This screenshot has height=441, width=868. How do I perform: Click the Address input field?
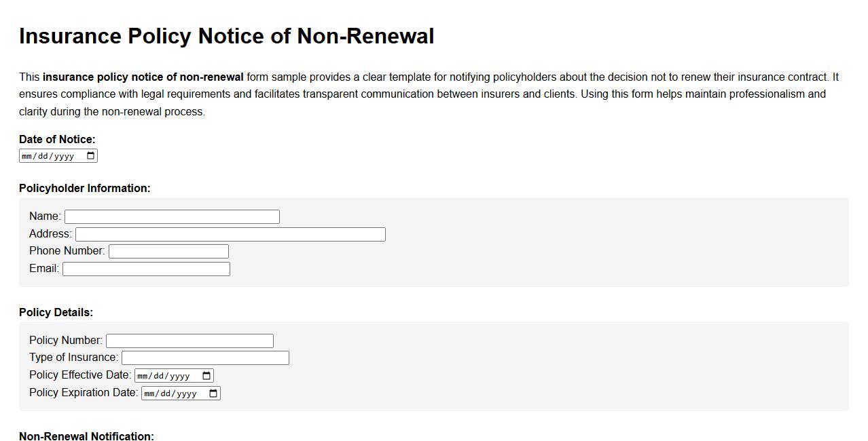point(230,233)
